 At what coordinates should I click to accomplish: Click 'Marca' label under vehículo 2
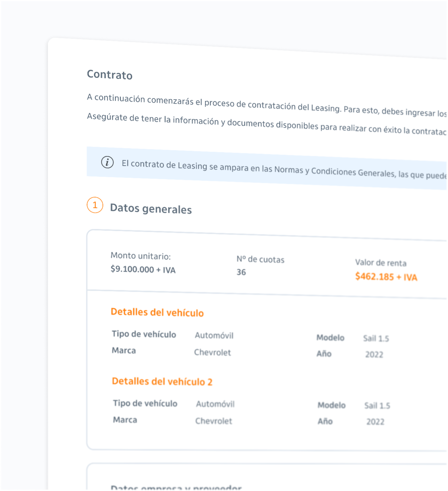coord(125,420)
